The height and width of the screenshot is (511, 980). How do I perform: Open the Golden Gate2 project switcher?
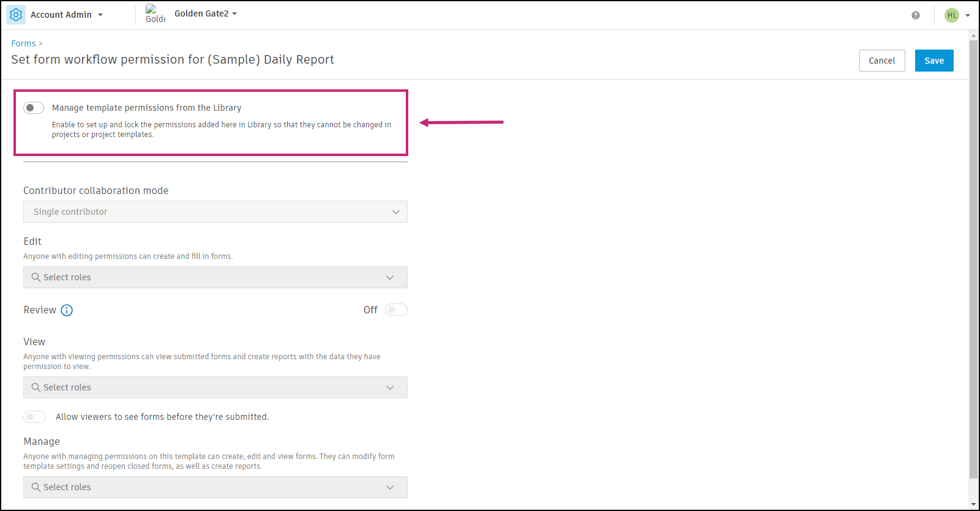coord(206,13)
